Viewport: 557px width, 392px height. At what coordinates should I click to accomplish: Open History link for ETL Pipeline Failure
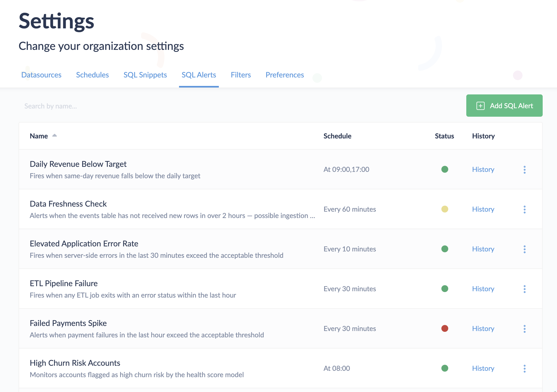[483, 289]
